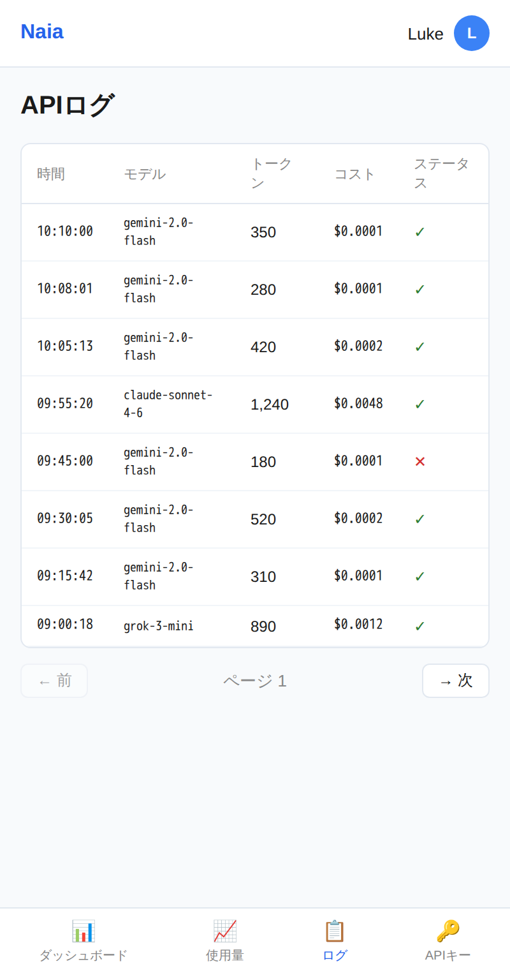The image size is (510, 980).
Task: Go to next page with 次 button
Action: point(455,681)
